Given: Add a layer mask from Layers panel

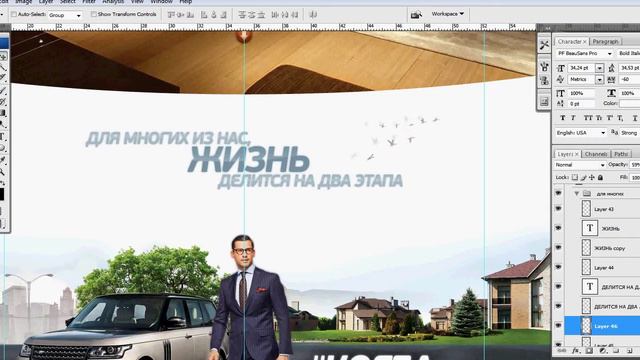Looking at the screenshot, I should coord(589,351).
